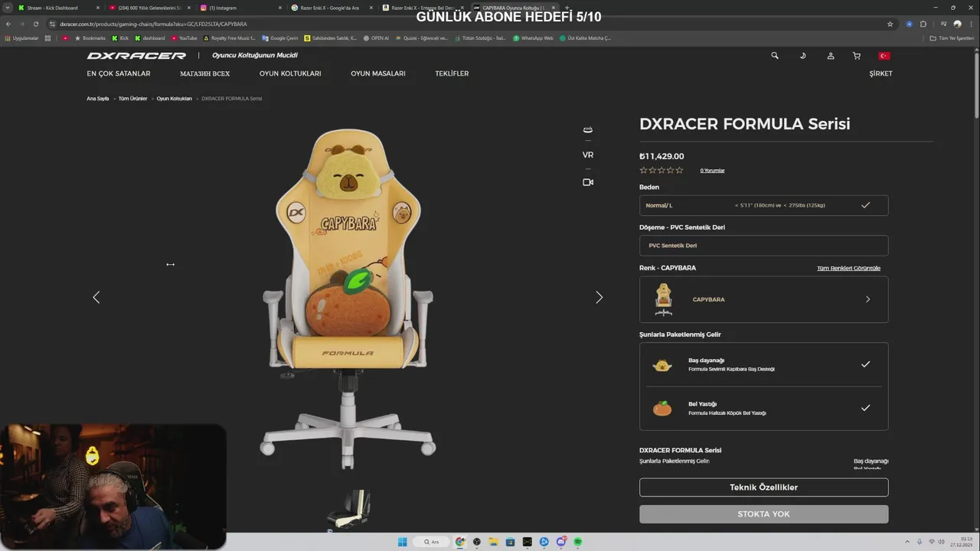Toggle the Bel Yastığı lumbar pillow checkmark
The image size is (980, 551).
click(x=865, y=408)
